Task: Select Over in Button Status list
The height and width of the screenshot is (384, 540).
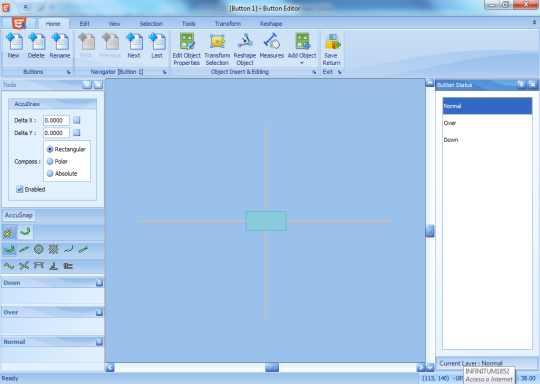Action: pyautogui.click(x=487, y=123)
